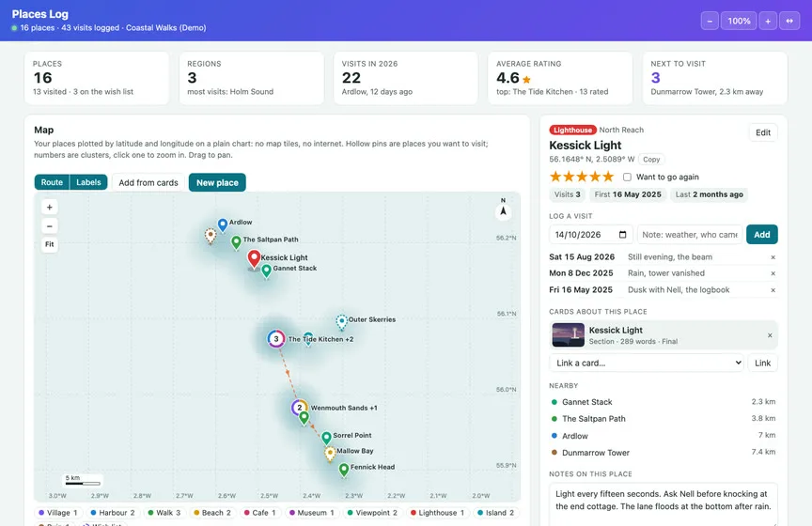The height and width of the screenshot is (526, 812).
Task: Open the Kessick Light card thumbnail
Action: (x=568, y=335)
